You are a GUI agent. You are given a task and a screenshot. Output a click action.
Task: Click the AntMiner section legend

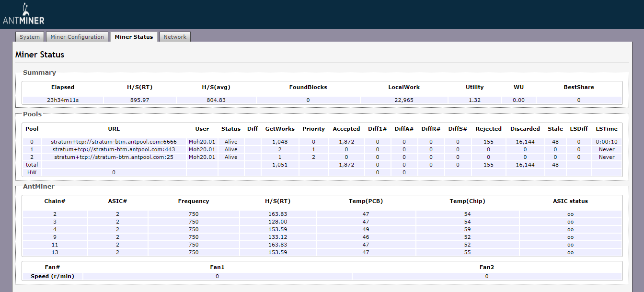[x=38, y=186]
